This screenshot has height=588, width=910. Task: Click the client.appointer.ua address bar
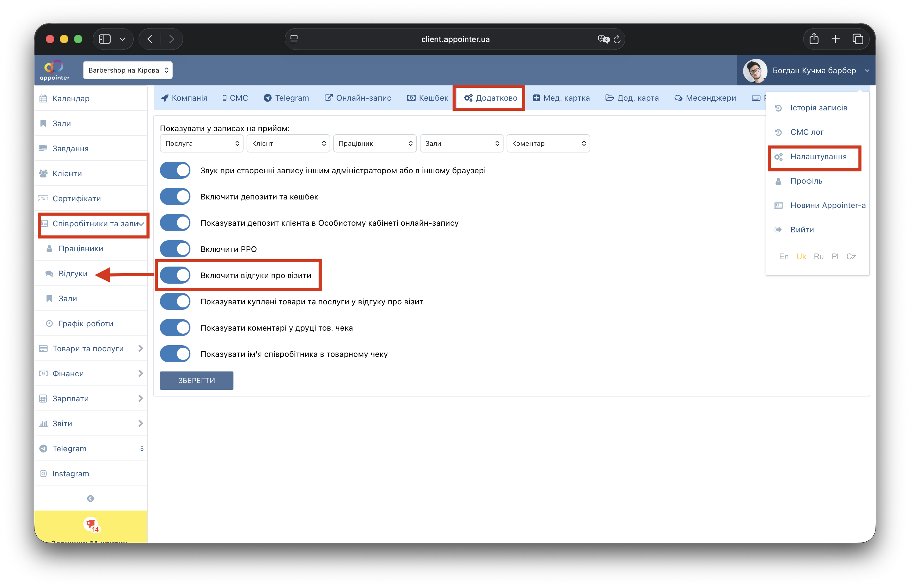click(x=455, y=39)
